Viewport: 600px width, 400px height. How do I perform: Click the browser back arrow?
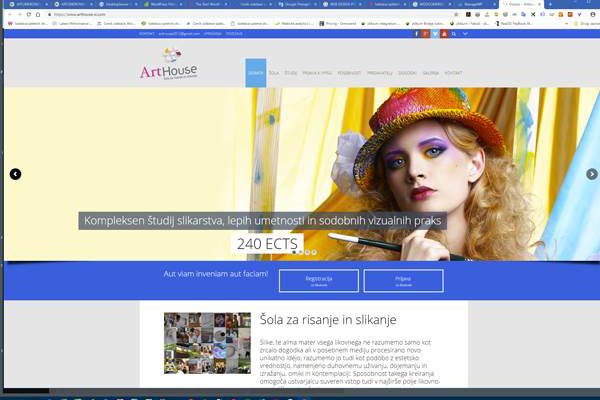(10, 14)
